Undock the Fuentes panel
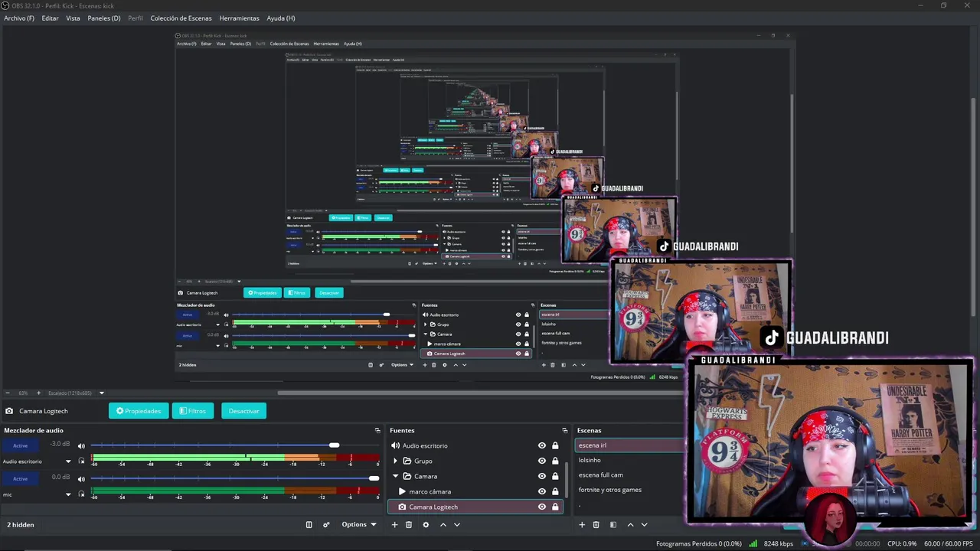 tap(565, 431)
